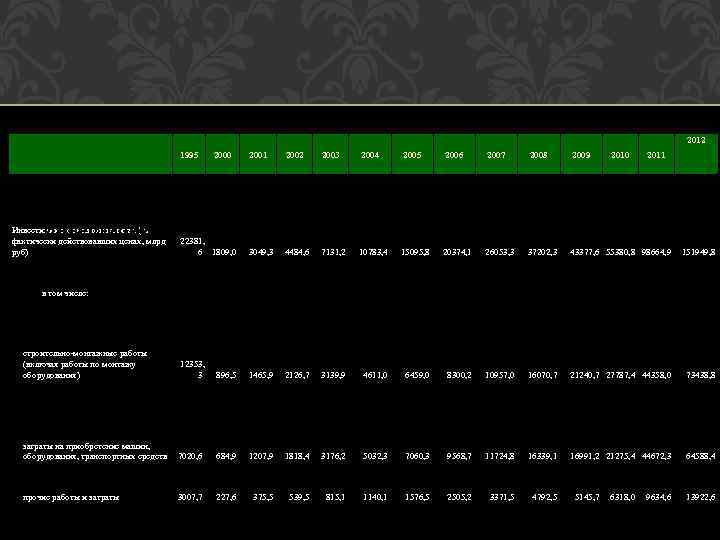The height and width of the screenshot is (540, 720).
Task: Click the cell with value 20374,1
Action: [x=456, y=252]
